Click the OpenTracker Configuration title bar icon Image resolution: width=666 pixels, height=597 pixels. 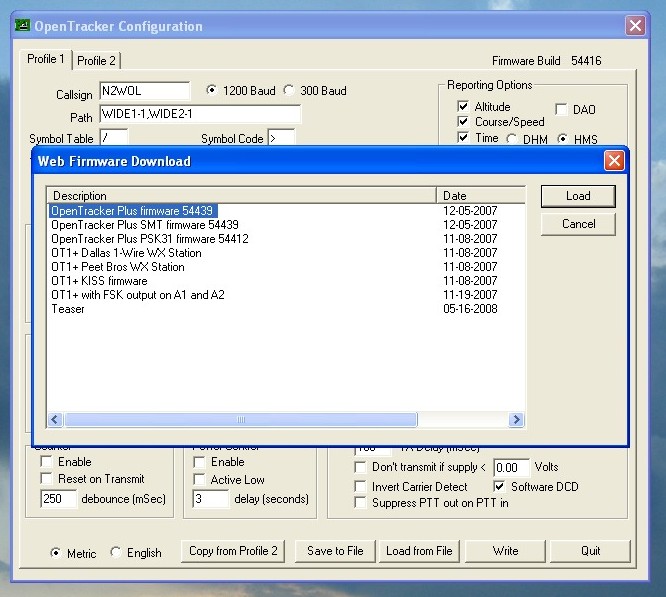point(23,25)
